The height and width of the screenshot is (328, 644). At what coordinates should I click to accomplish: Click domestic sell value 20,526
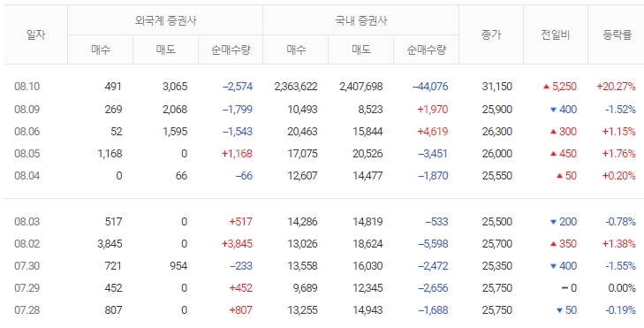(367, 154)
